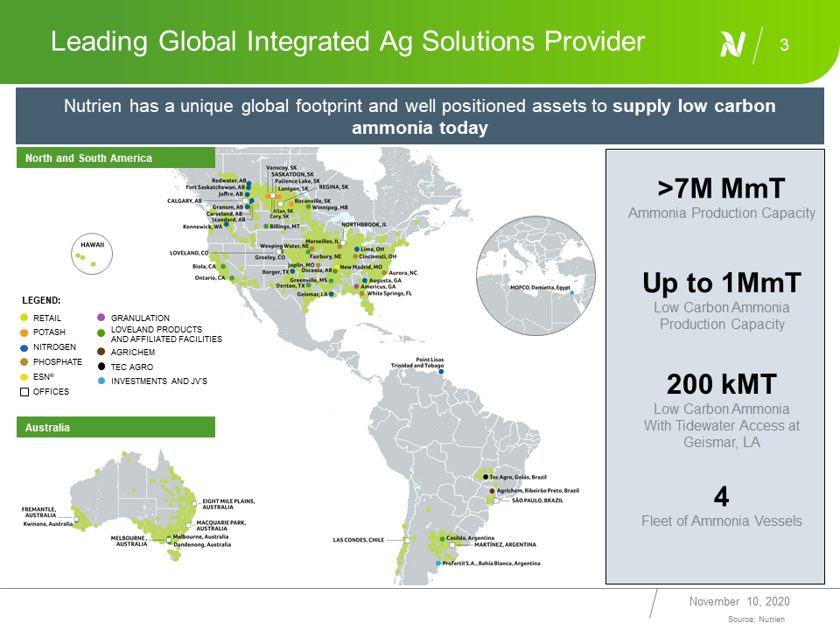Click the Loveland Products legend dot
This screenshot has height=630, width=840.
(101, 333)
